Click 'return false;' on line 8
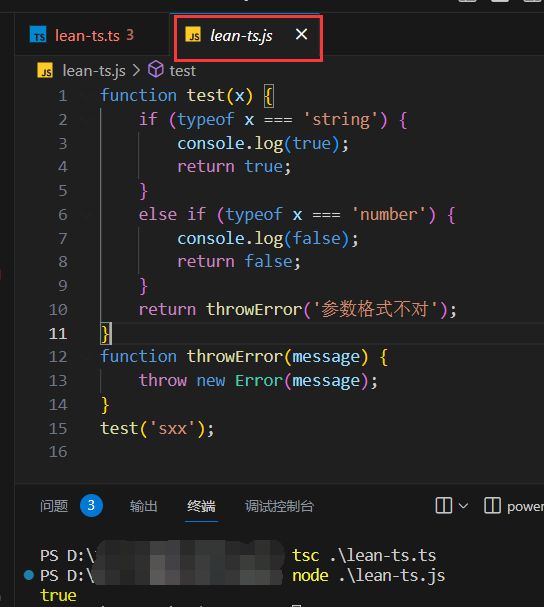This screenshot has height=607, width=544. point(239,262)
